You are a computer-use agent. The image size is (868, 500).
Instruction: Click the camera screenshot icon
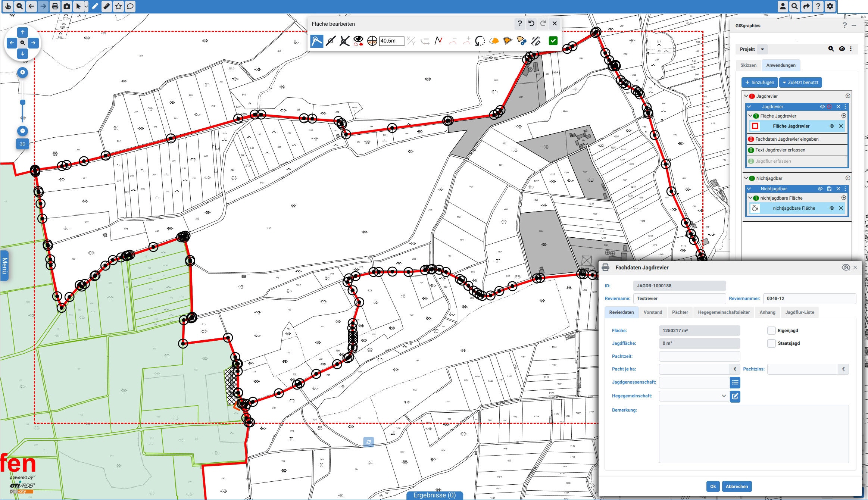(x=67, y=6)
